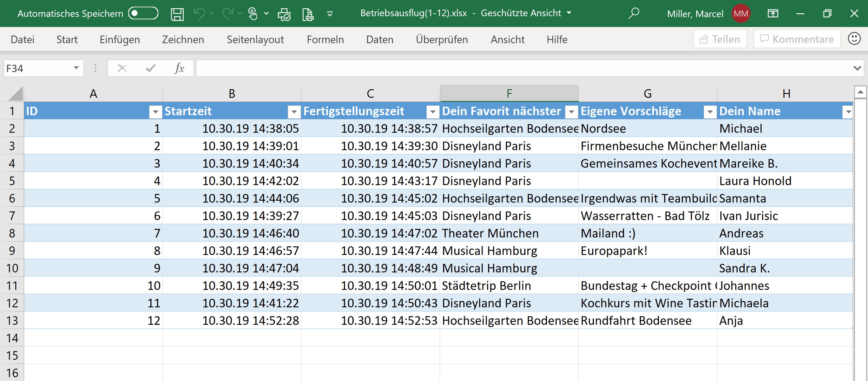Viewport: 868px width, 381px height.
Task: Click the cell containing Laura Honold
Action: click(x=785, y=181)
